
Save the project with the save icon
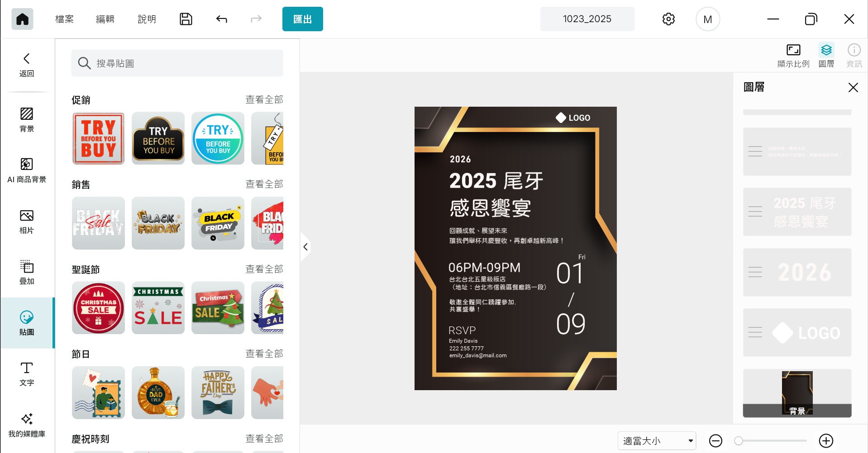186,19
